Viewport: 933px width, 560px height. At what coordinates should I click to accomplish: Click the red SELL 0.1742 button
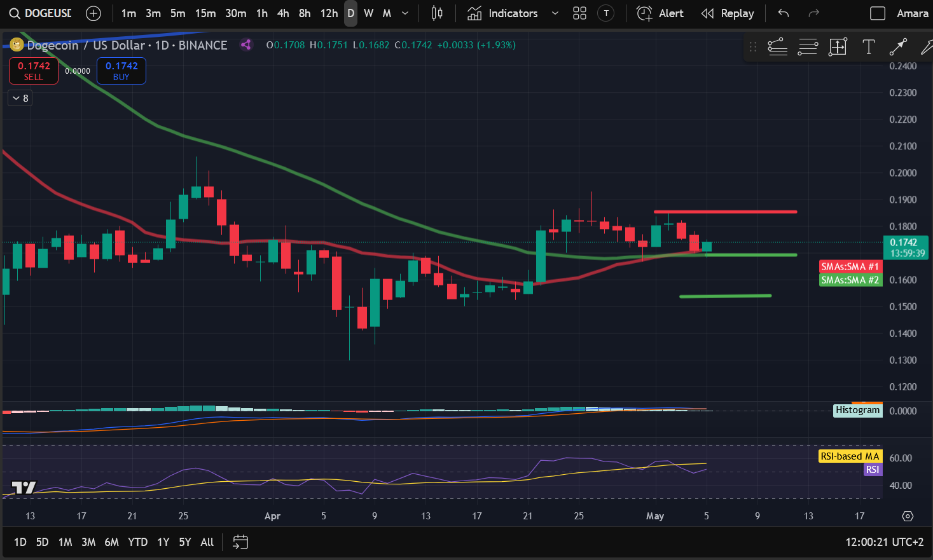point(34,71)
